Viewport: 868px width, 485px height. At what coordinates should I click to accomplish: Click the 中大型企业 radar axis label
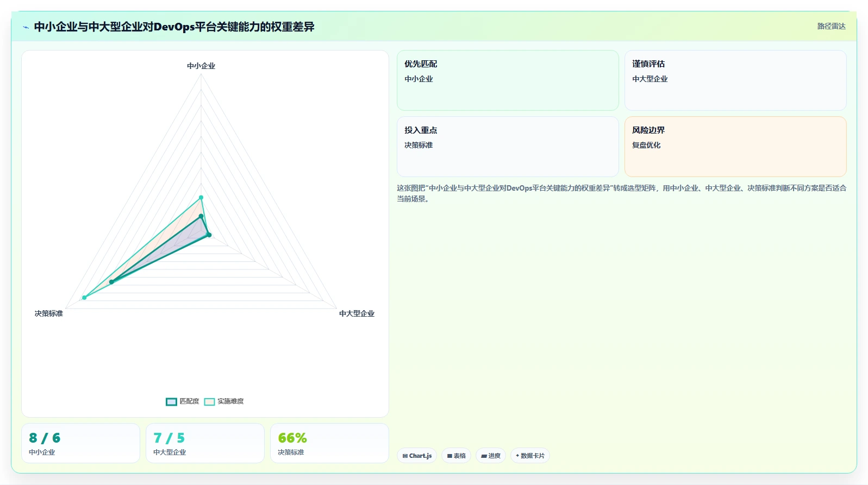(357, 313)
